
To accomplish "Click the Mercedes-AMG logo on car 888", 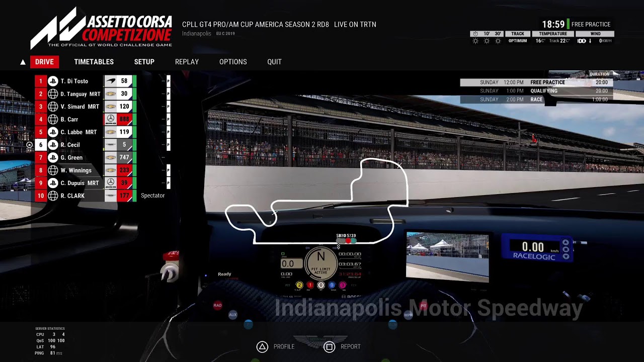I will pyautogui.click(x=111, y=119).
